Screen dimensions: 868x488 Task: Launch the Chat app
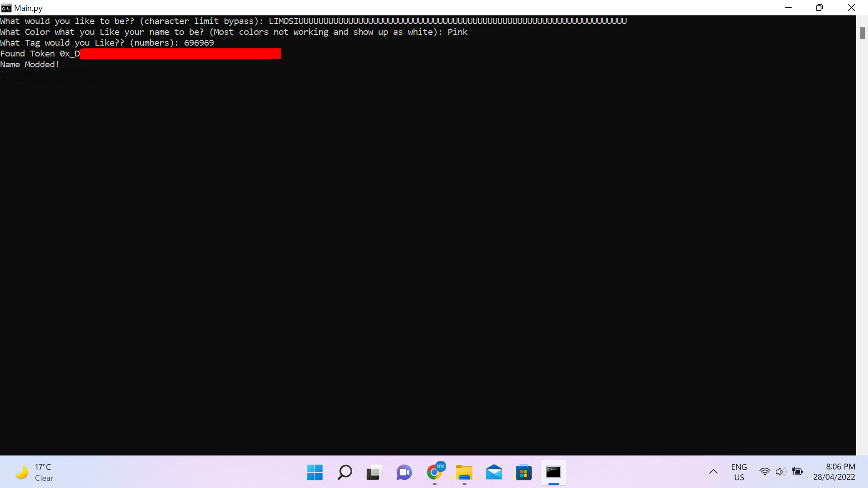pyautogui.click(x=404, y=472)
